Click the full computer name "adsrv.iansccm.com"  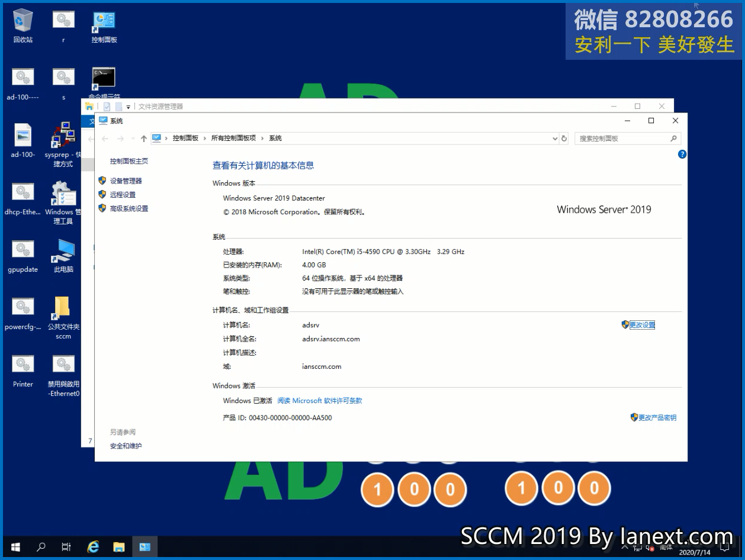point(331,339)
